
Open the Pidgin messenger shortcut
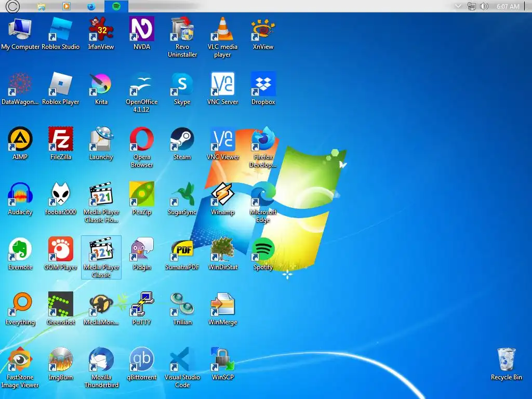(142, 254)
